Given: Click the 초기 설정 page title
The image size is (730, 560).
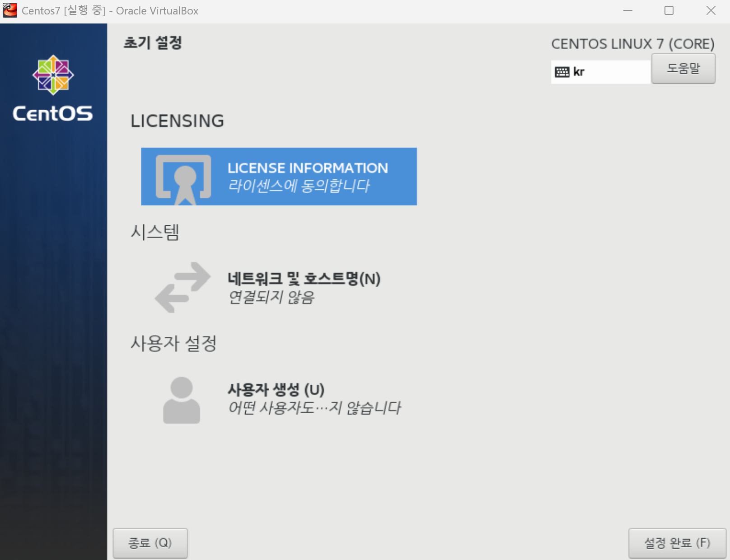Looking at the screenshot, I should pyautogui.click(x=153, y=43).
